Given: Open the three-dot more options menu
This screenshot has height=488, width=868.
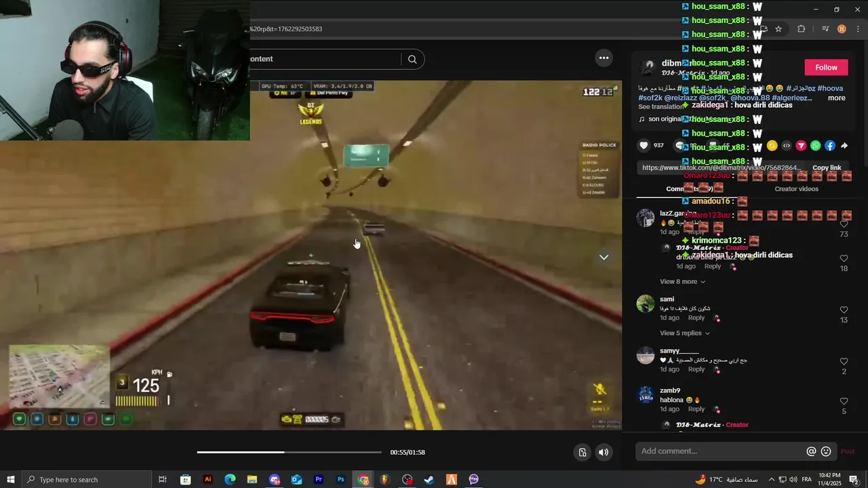Looking at the screenshot, I should (x=604, y=58).
